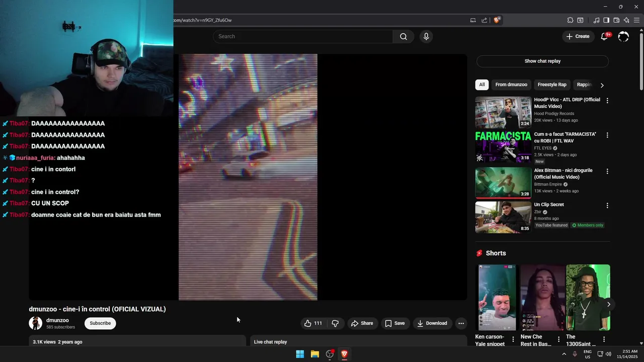Open options for FARMACISTA video
Viewport: 644px width, 362px height.
pyautogui.click(x=607, y=135)
